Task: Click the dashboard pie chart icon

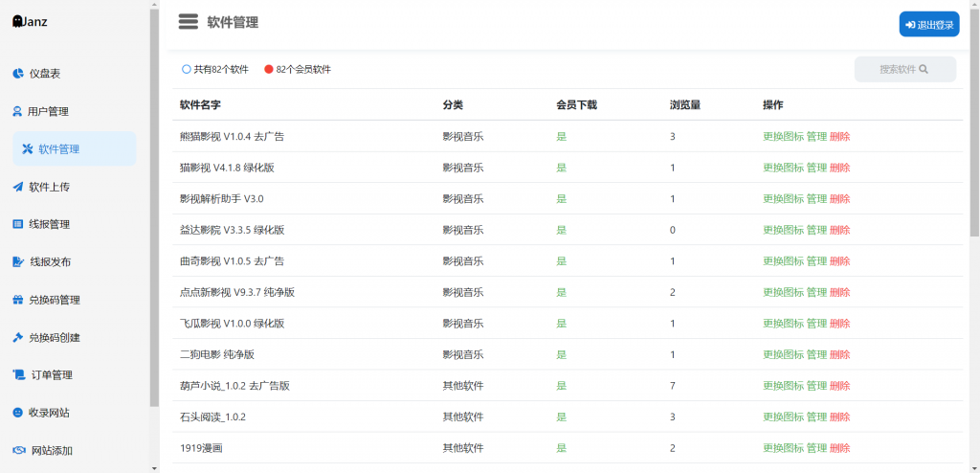Action: pyautogui.click(x=18, y=74)
